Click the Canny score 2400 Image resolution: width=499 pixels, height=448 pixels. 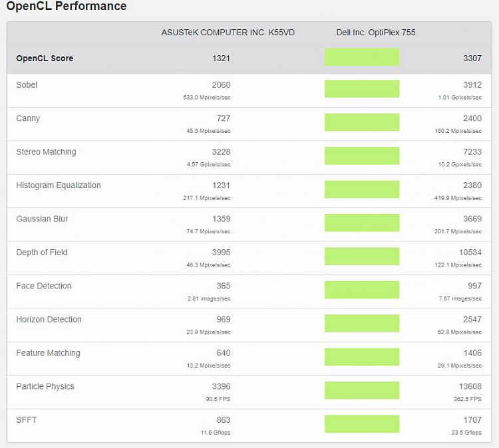pyautogui.click(x=472, y=118)
